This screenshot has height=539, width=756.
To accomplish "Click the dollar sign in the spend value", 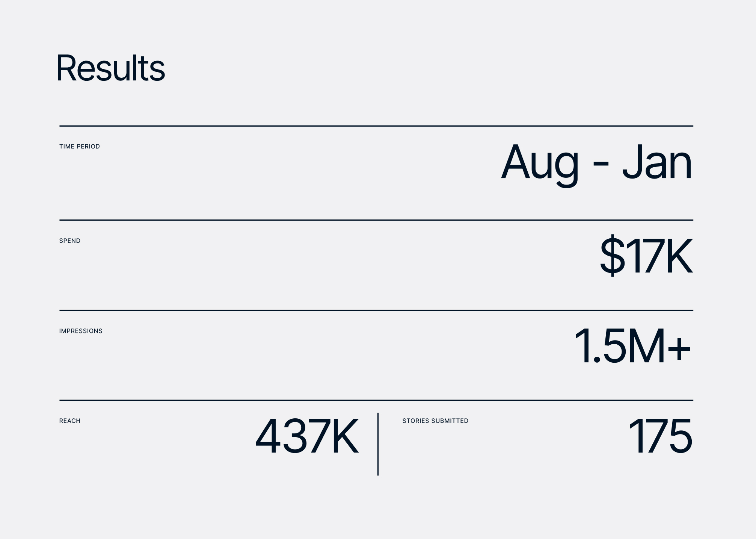I will [x=612, y=256].
